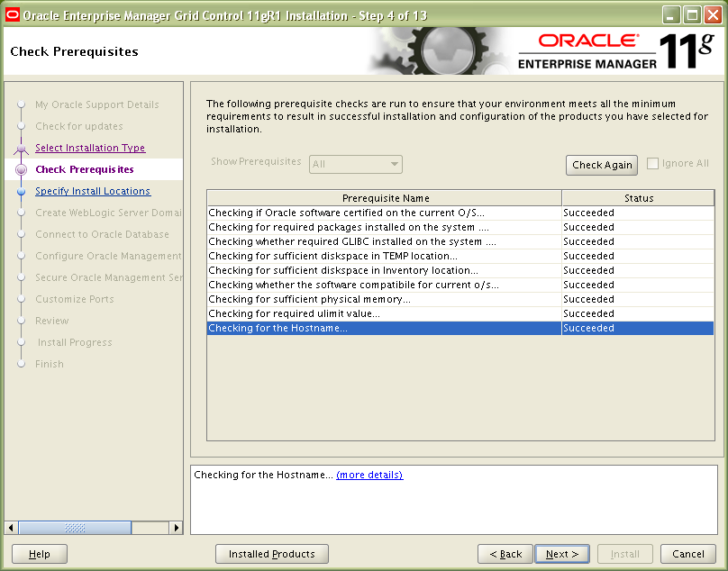Screen dimensions: 728x571
Task: Sort by the Prerequisite Name column header
Action: click(385, 198)
